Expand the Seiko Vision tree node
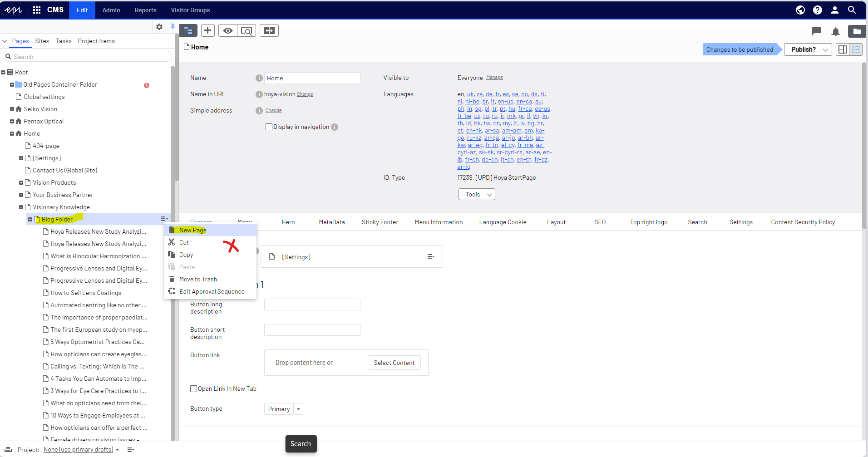Viewport: 868px width, 457px height. [x=12, y=109]
